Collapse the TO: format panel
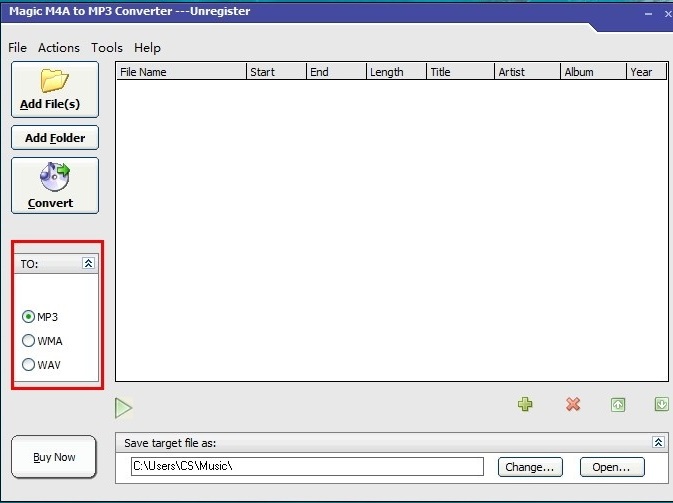 coord(88,263)
